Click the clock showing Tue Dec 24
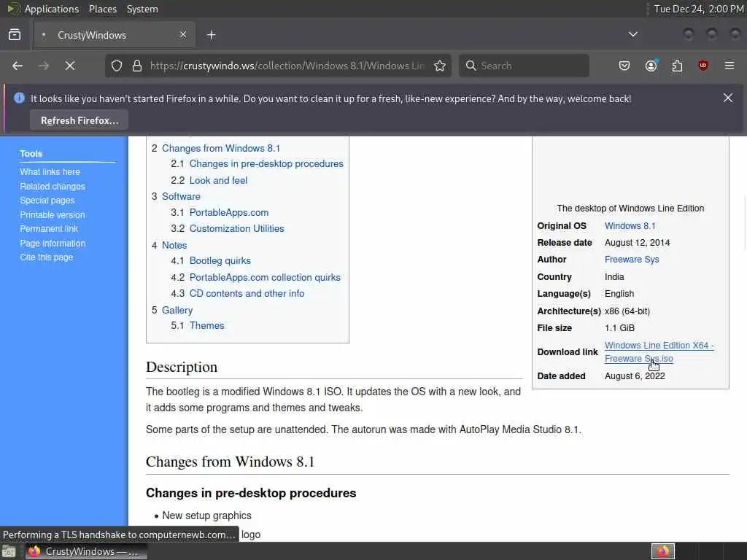 pos(698,9)
